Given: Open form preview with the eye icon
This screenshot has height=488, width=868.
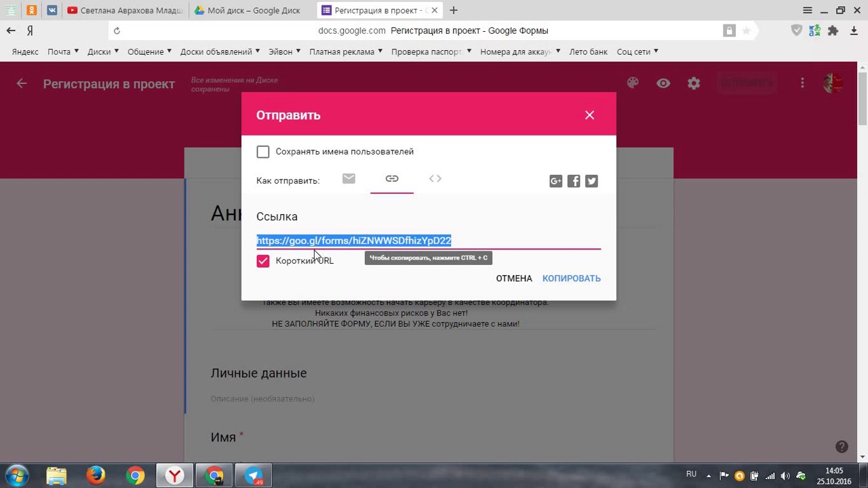Looking at the screenshot, I should 663,83.
